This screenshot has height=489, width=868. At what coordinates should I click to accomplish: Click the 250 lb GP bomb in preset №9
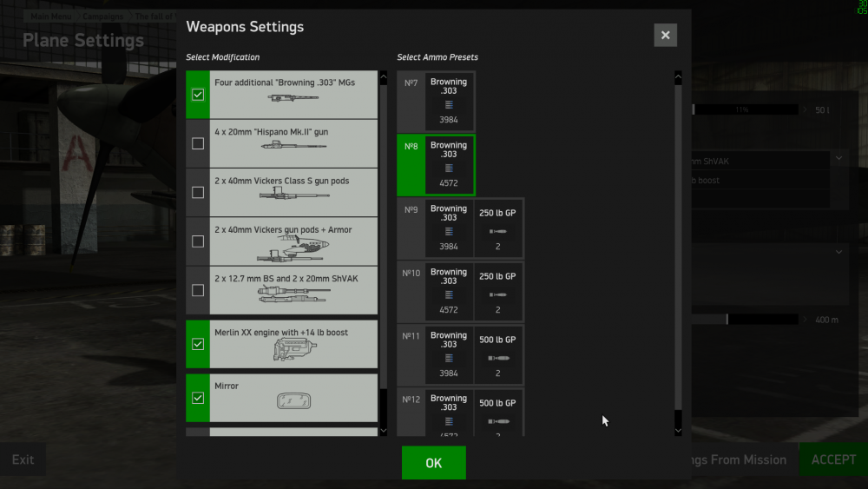tap(498, 232)
